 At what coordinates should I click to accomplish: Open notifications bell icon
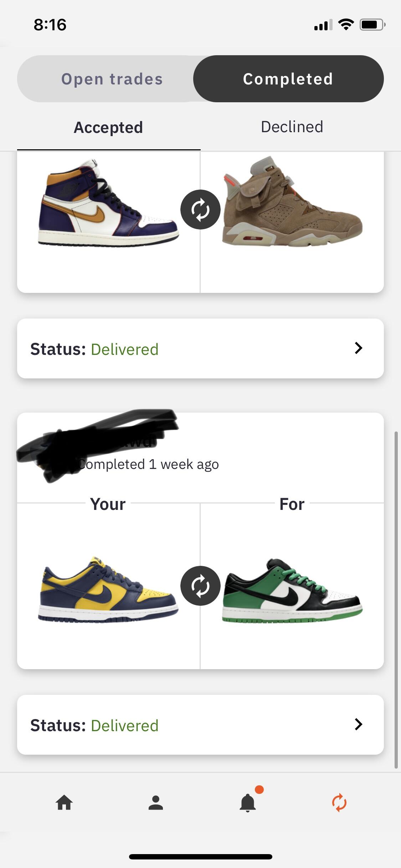[x=248, y=803]
